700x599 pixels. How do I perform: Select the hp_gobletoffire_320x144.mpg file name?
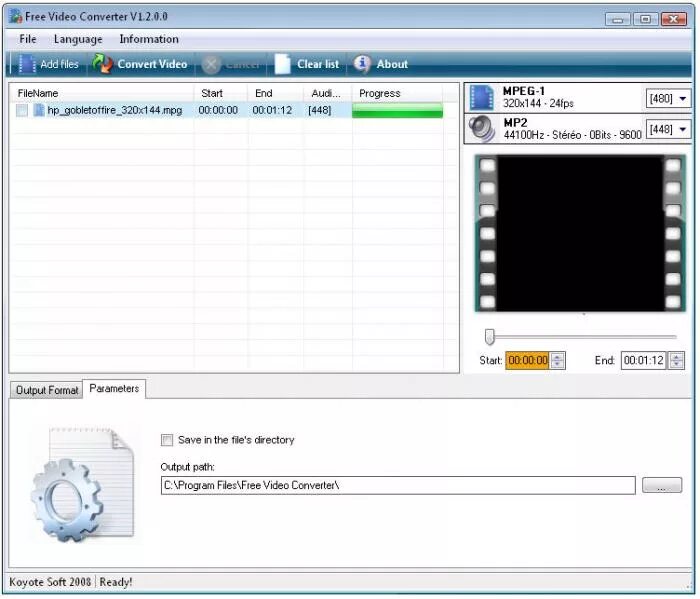coord(115,110)
